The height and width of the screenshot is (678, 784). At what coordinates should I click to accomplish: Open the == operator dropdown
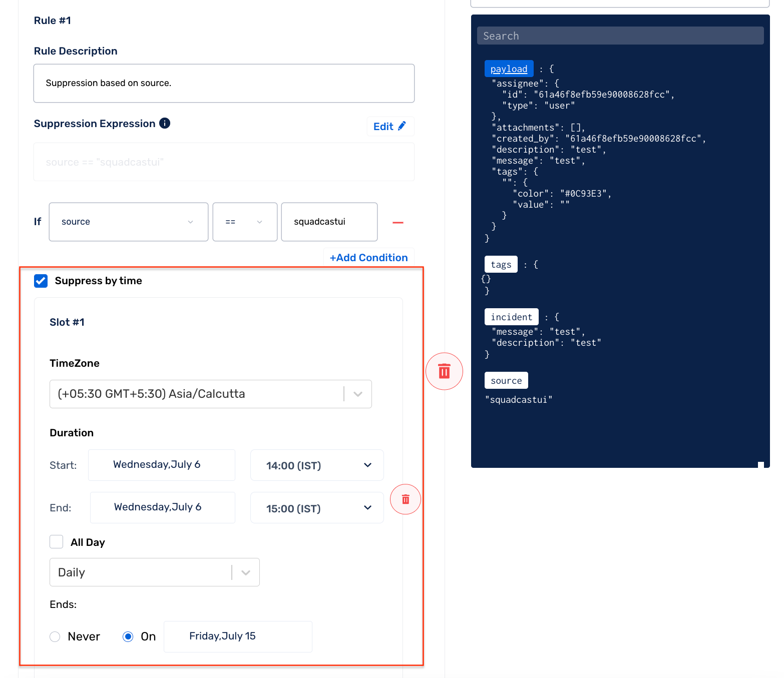click(245, 222)
